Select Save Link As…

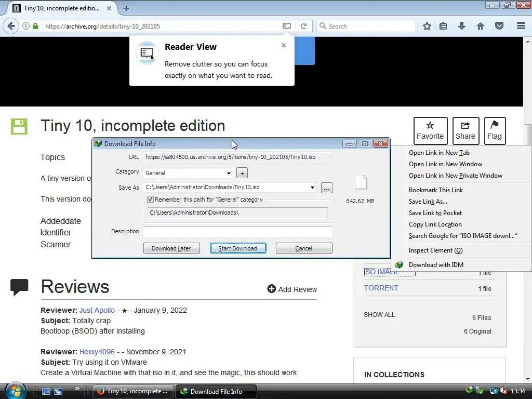click(x=428, y=202)
